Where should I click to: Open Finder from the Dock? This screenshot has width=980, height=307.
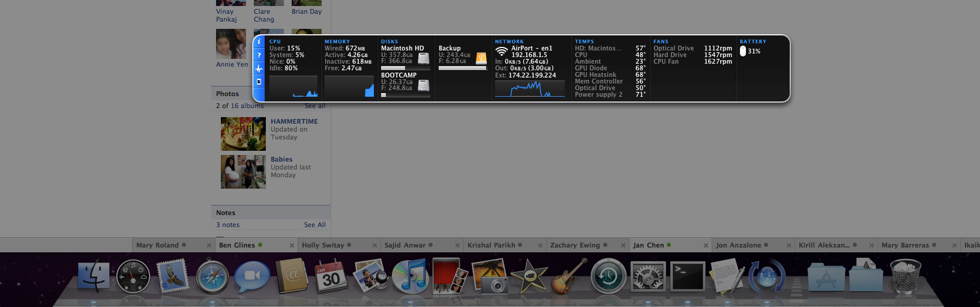[x=94, y=277]
